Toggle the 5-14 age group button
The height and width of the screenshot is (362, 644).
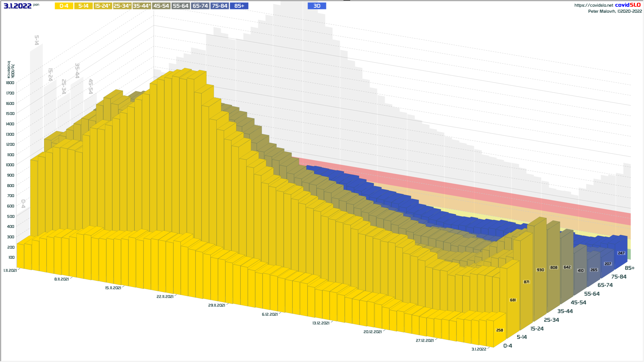coord(83,6)
